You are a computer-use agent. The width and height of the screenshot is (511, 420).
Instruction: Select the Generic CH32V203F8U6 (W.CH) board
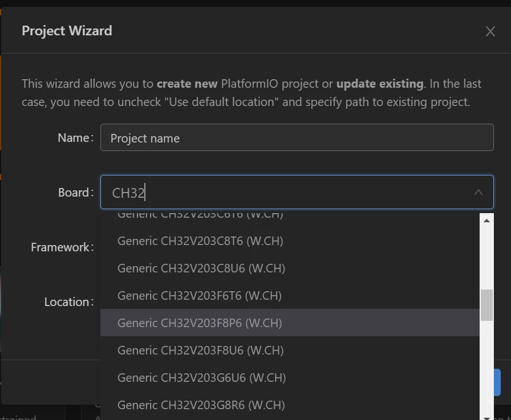(x=200, y=350)
